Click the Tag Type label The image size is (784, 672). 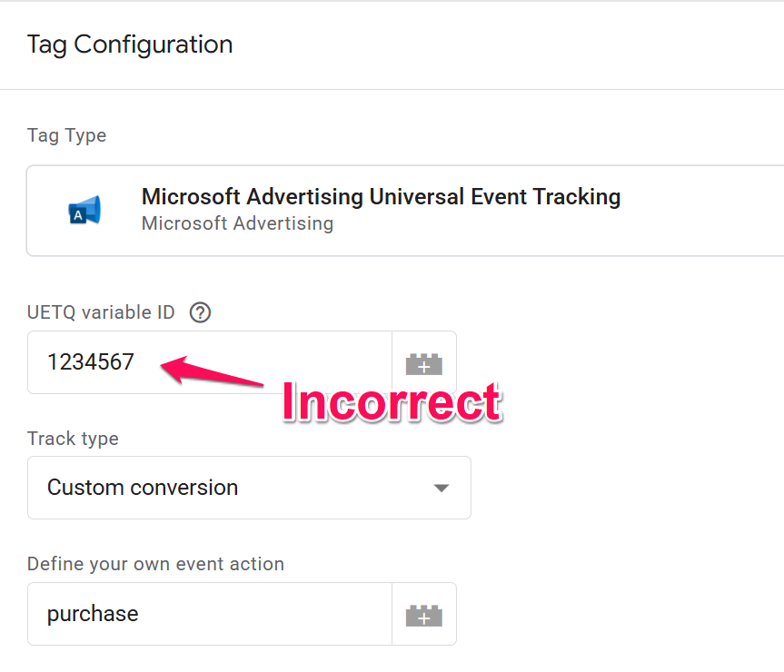click(x=66, y=135)
